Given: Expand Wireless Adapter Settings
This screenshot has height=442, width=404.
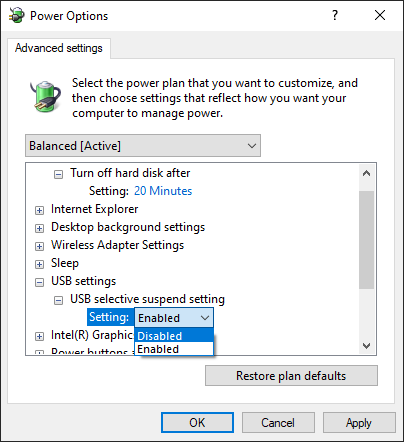Looking at the screenshot, I should tap(39, 246).
